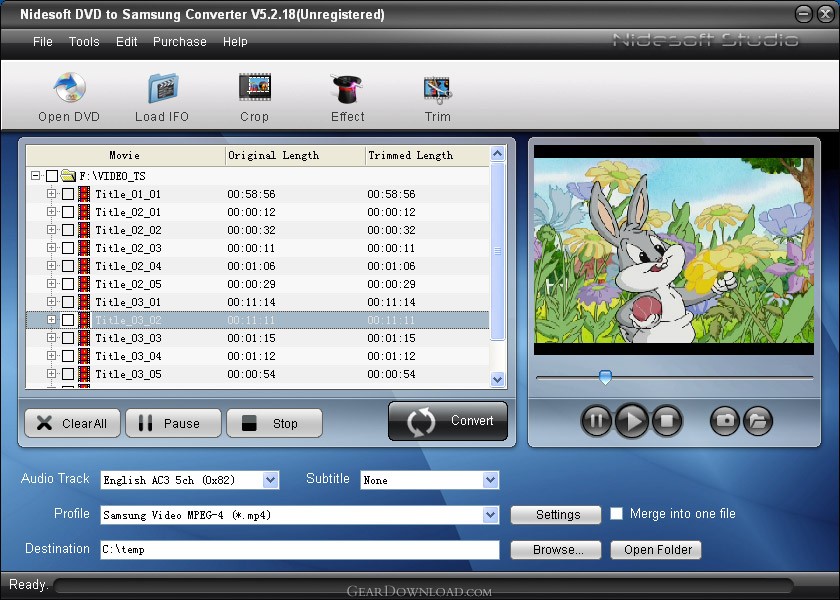840x600 pixels.
Task: Click the film icon of Title_03_01
Action: pos(84,302)
